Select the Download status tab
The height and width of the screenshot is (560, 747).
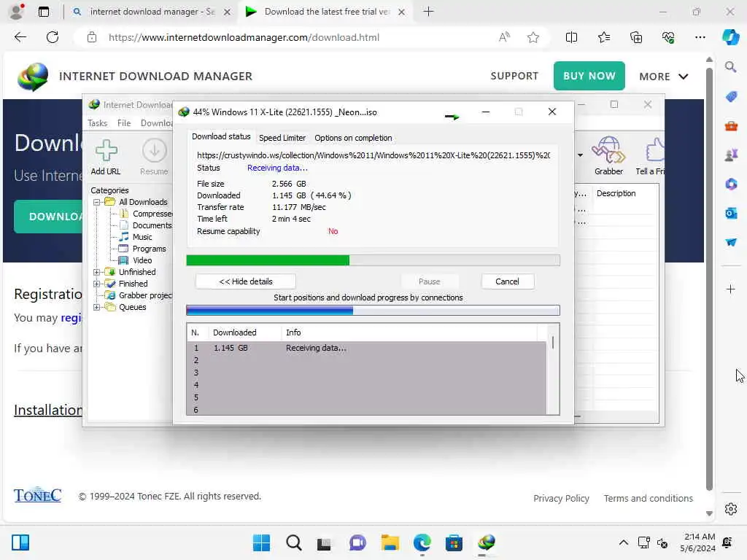click(x=221, y=136)
